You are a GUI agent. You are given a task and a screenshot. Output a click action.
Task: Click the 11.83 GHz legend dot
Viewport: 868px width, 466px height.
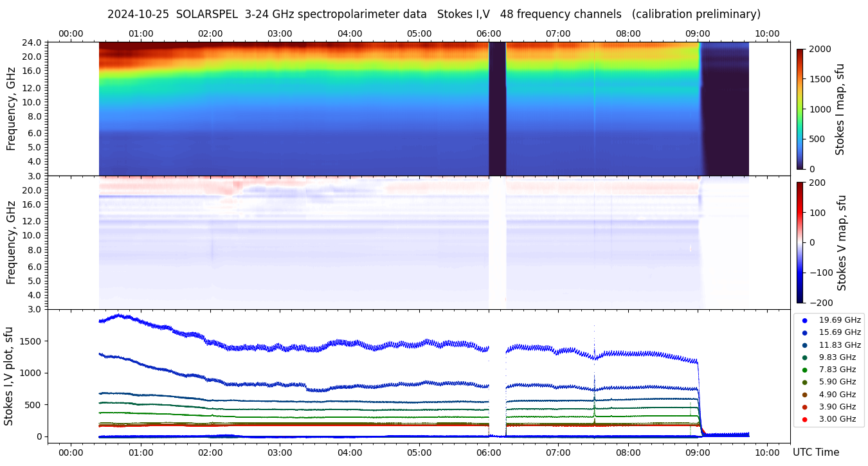(x=804, y=345)
